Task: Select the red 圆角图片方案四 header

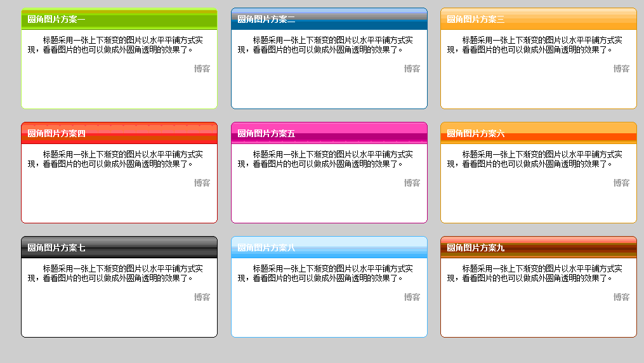Action: pyautogui.click(x=56, y=133)
